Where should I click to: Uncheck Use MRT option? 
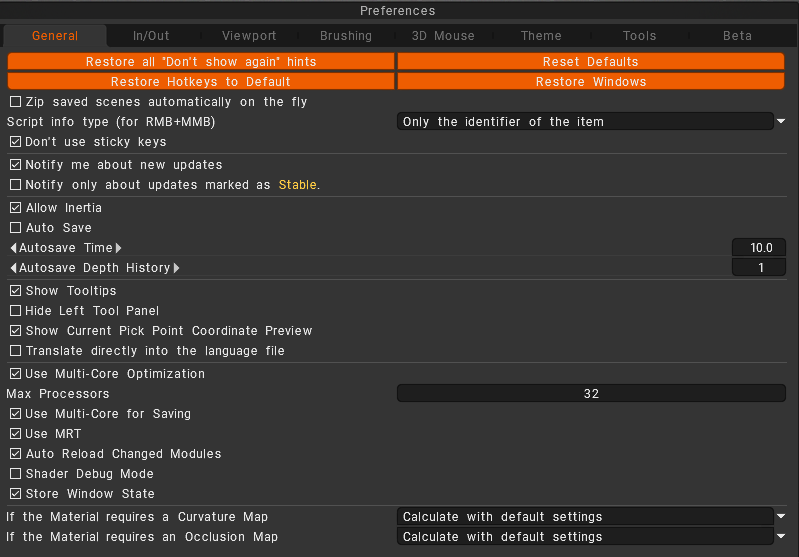click(x=15, y=434)
